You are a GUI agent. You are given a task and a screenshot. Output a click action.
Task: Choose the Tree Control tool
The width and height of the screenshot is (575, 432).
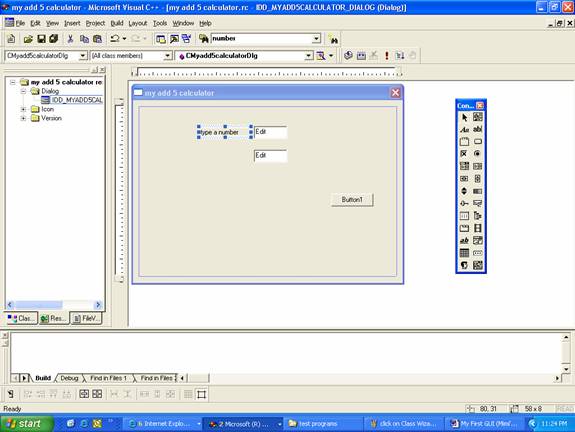477,216
